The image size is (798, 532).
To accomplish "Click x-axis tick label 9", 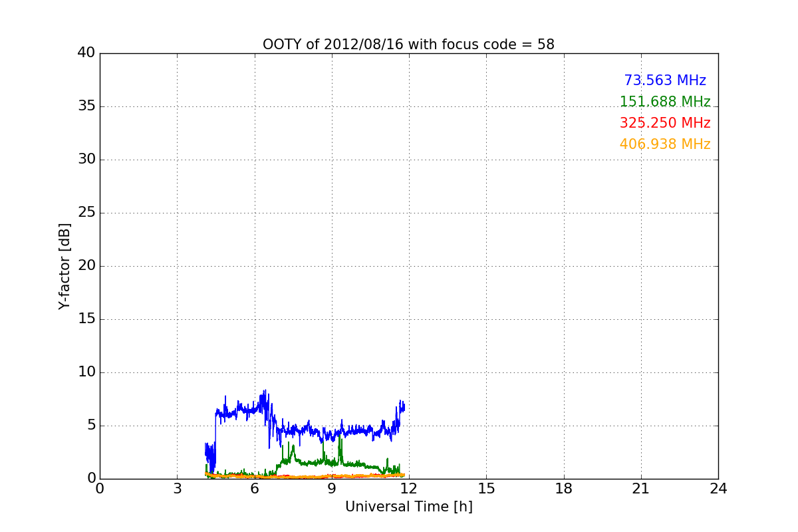I will click(332, 489).
